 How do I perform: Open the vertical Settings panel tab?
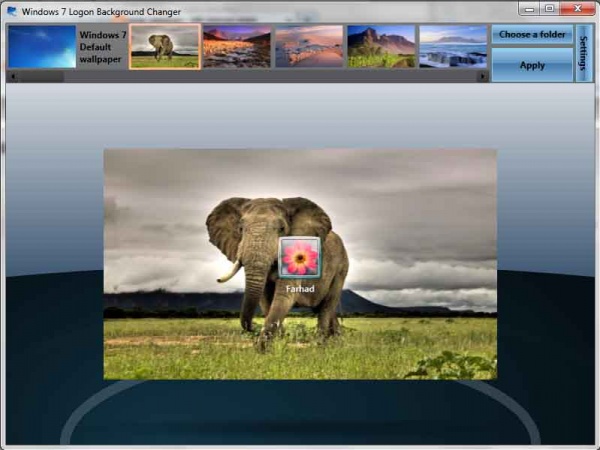(584, 53)
